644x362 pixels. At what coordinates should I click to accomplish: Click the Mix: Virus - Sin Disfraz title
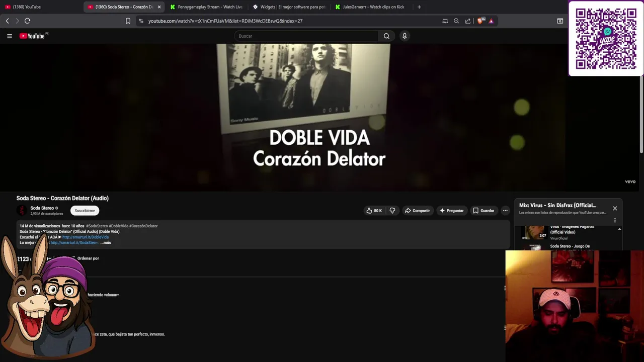(x=557, y=205)
